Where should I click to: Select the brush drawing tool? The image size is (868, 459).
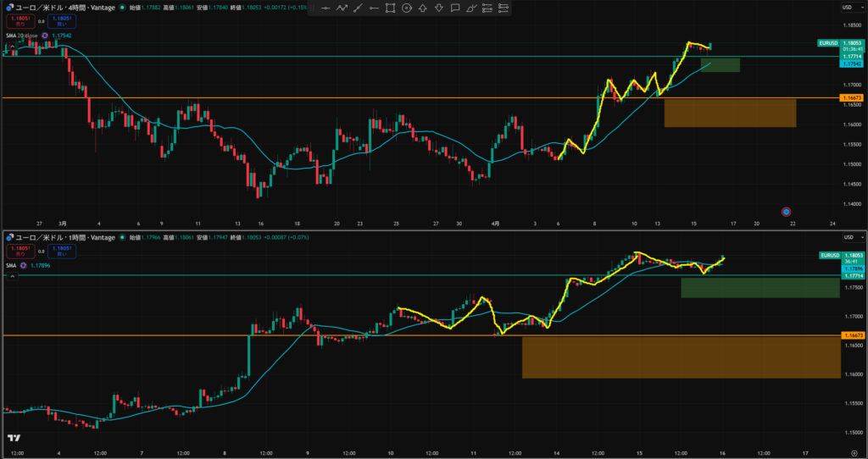coord(471,8)
